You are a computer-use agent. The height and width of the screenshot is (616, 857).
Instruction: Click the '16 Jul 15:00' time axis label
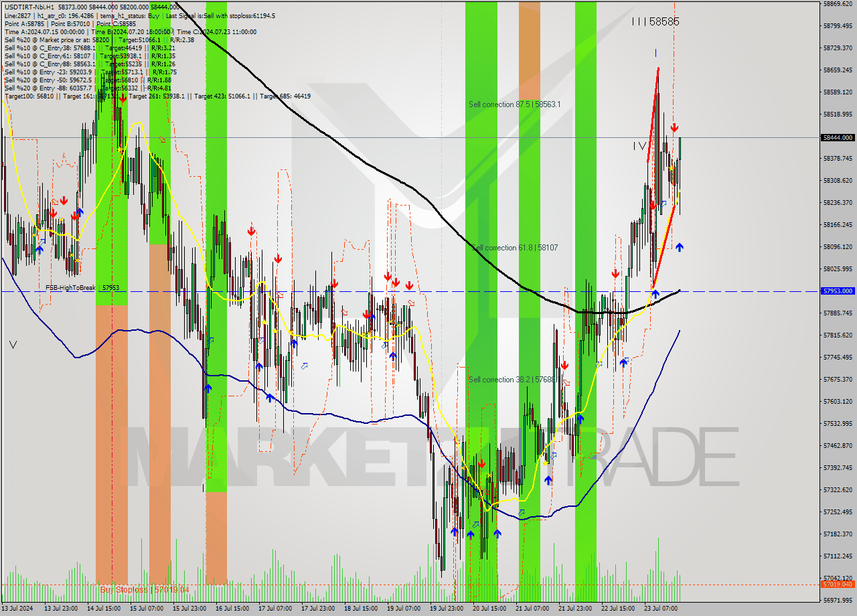pyautogui.click(x=232, y=609)
